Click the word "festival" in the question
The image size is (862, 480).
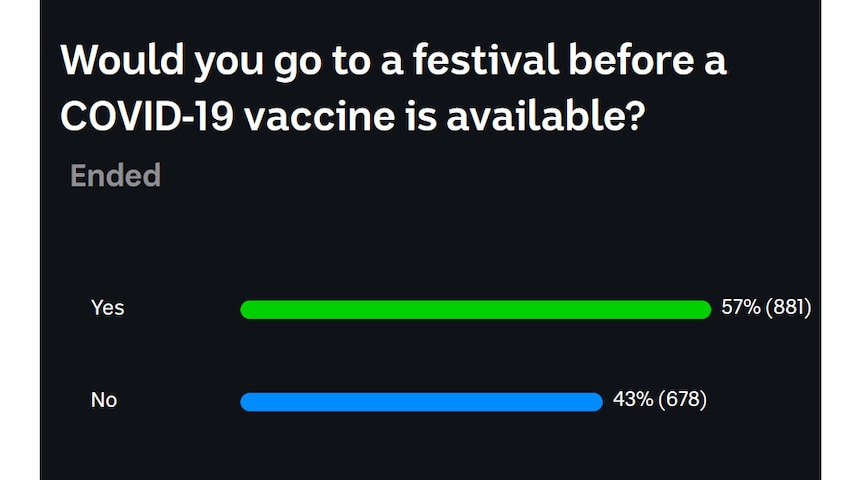pos(487,59)
